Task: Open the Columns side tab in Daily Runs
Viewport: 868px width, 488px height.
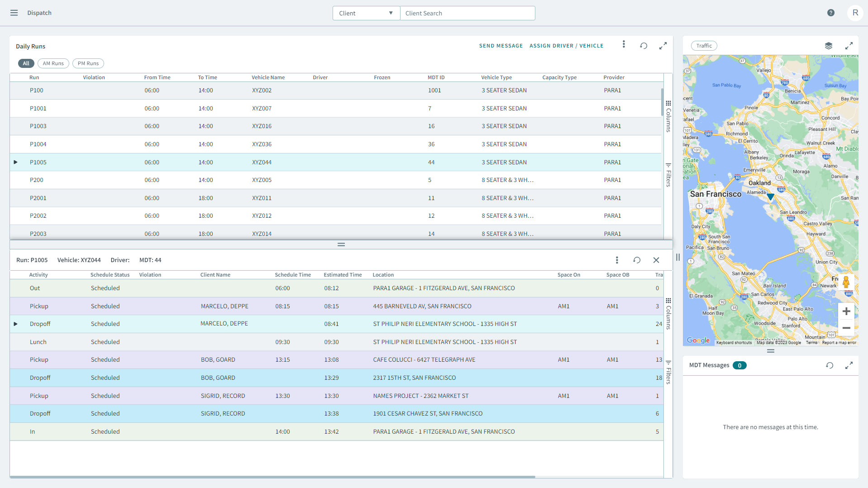Action: pyautogui.click(x=668, y=117)
